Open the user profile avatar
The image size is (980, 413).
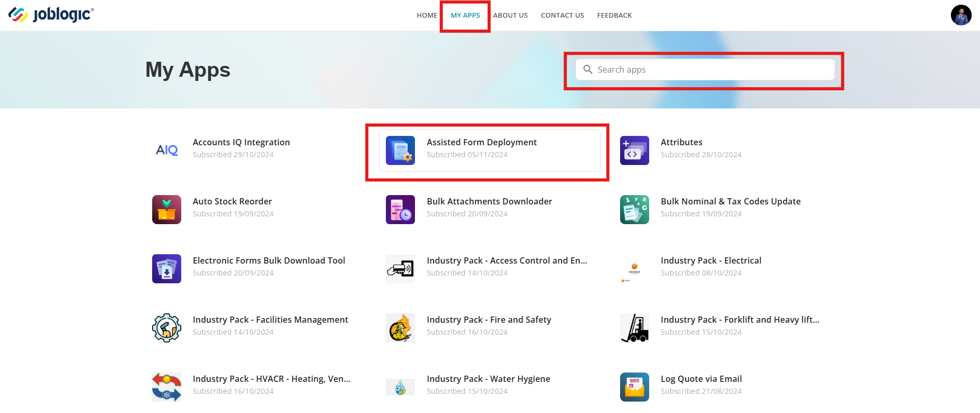point(961,15)
